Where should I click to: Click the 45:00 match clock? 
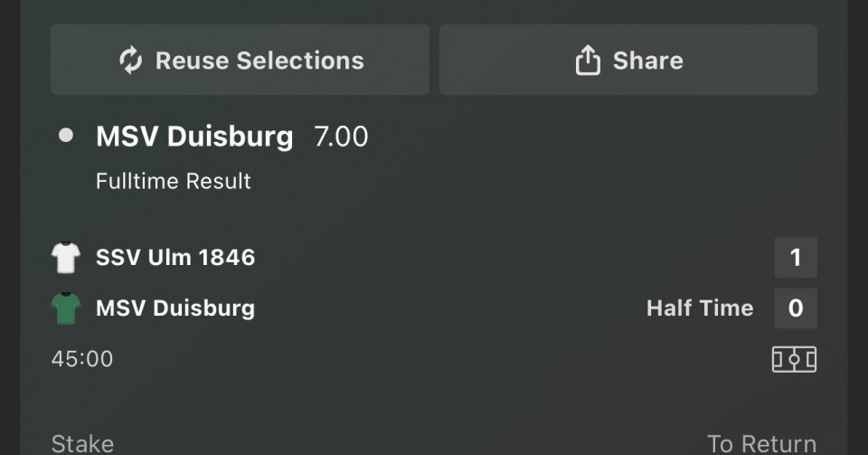click(82, 359)
